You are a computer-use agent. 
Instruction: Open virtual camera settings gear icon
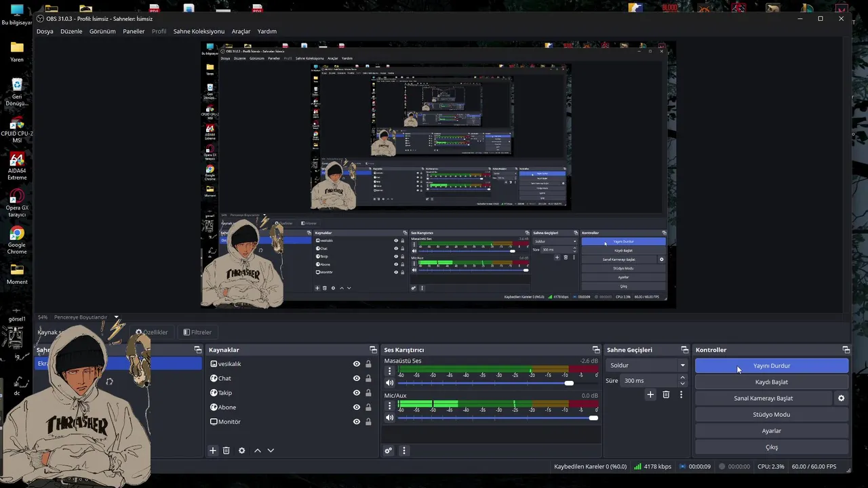(842, 399)
